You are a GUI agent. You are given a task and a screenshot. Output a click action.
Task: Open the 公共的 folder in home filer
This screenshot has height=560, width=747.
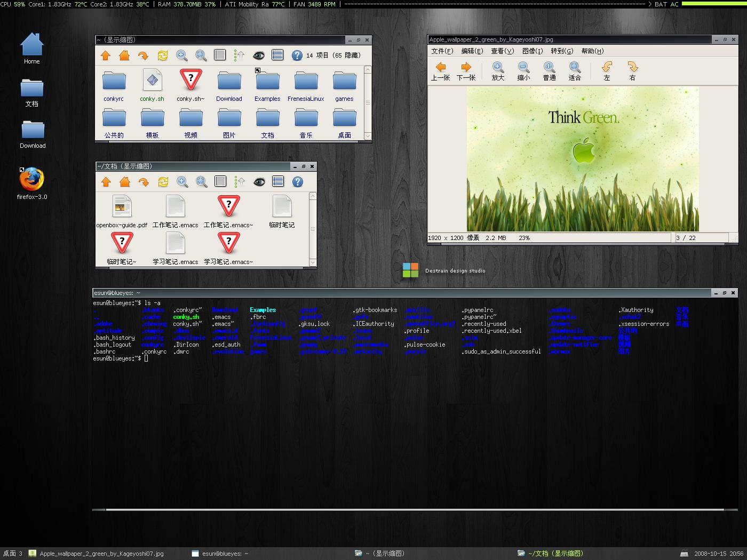click(x=114, y=123)
